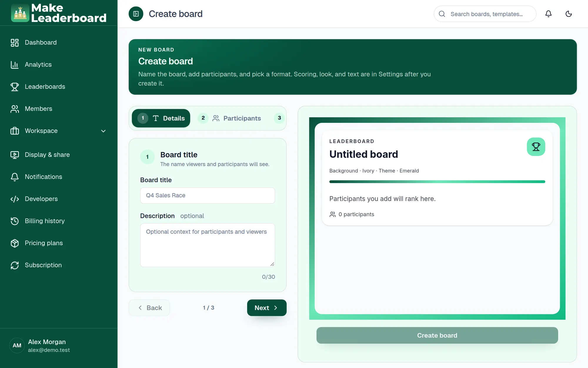Click the search magnifier icon
Screen dimensions: 588x368
point(442,14)
